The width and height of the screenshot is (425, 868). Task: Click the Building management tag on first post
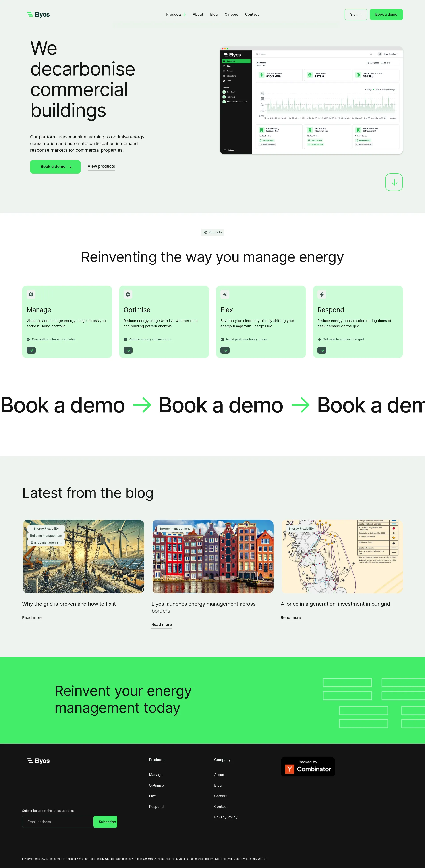pyautogui.click(x=46, y=535)
